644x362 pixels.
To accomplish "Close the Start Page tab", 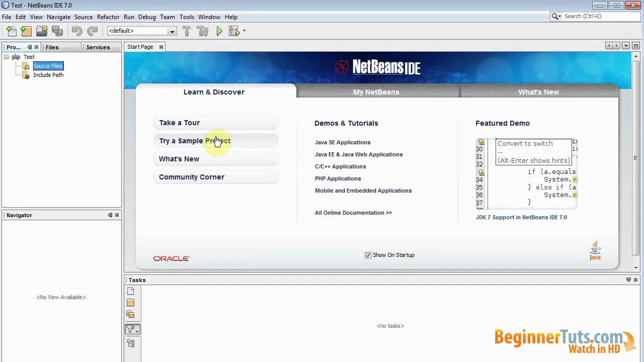I will [x=161, y=47].
